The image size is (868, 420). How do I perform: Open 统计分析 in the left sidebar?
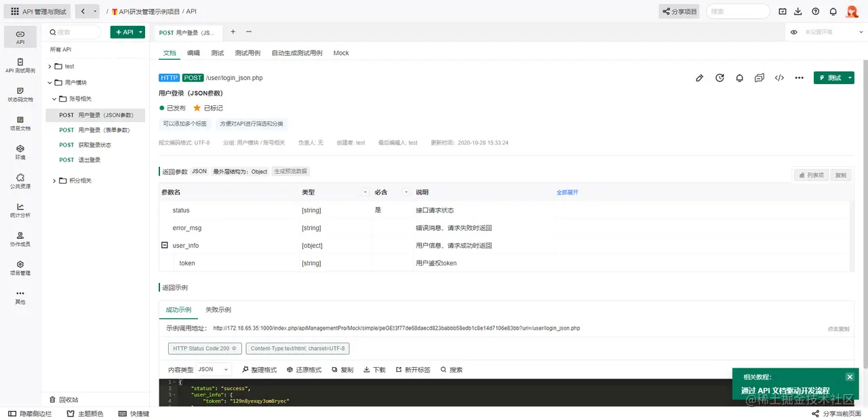tap(20, 210)
